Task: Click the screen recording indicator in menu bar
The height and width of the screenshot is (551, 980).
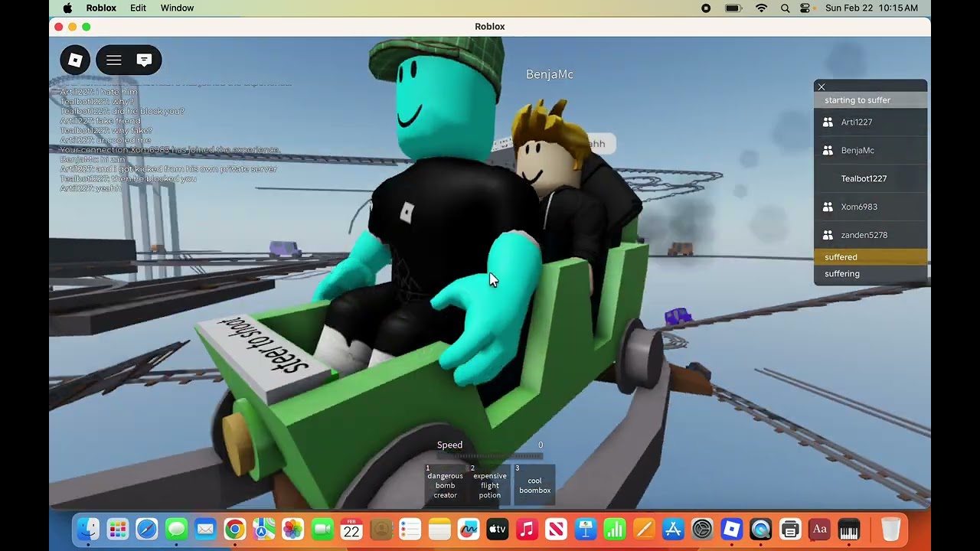Action: click(x=706, y=8)
